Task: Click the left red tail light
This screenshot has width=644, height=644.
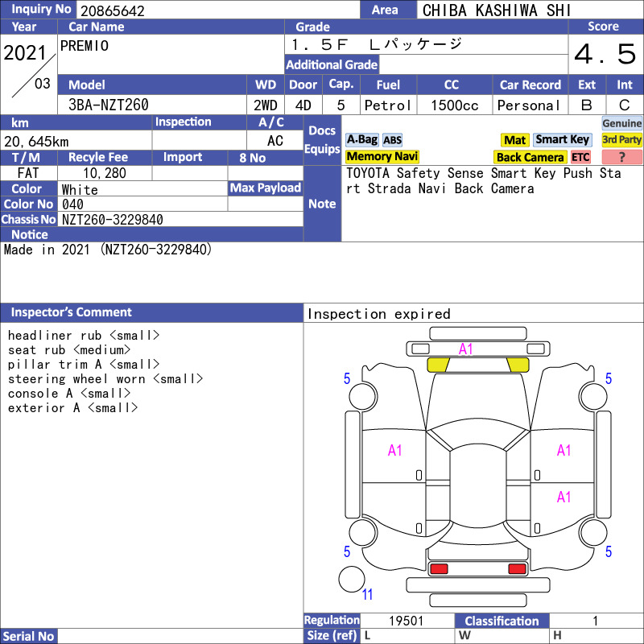Action: 439,569
